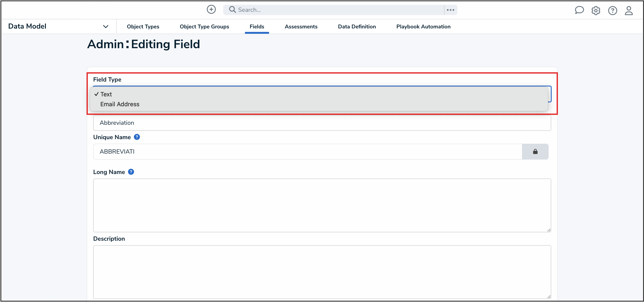Open Playbook Automation tab
The height and width of the screenshot is (302, 644).
coord(423,26)
